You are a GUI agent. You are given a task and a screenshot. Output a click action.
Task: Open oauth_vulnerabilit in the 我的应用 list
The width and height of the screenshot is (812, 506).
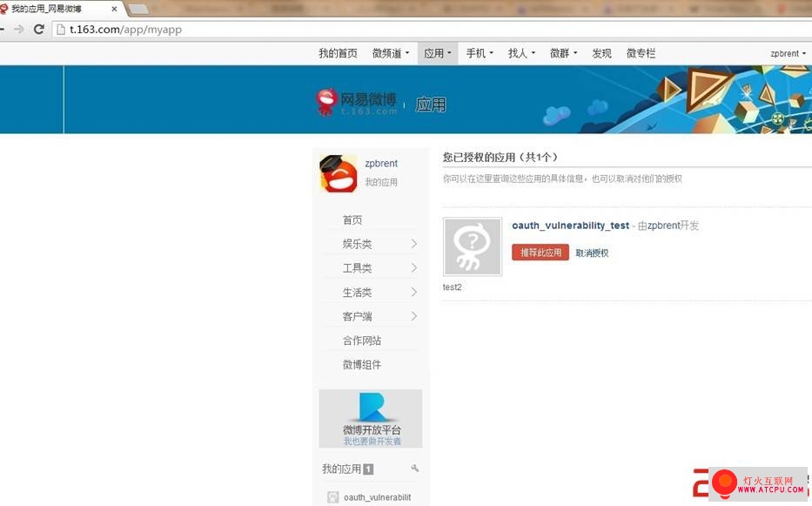pos(378,497)
